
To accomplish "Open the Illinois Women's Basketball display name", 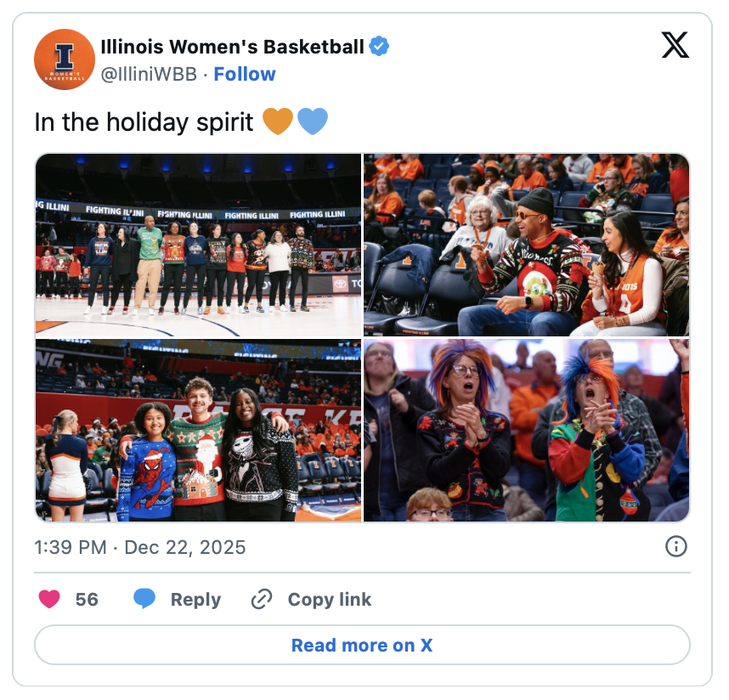I will coord(233,47).
